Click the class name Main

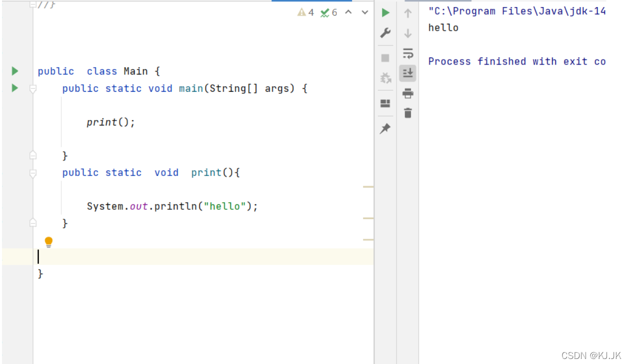pyautogui.click(x=136, y=71)
